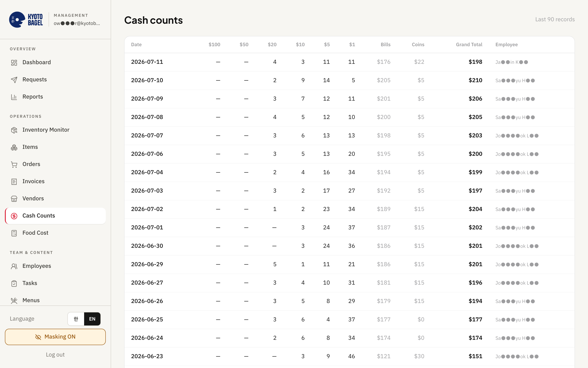Click the masked owner email address
588x368 pixels.
click(77, 23)
